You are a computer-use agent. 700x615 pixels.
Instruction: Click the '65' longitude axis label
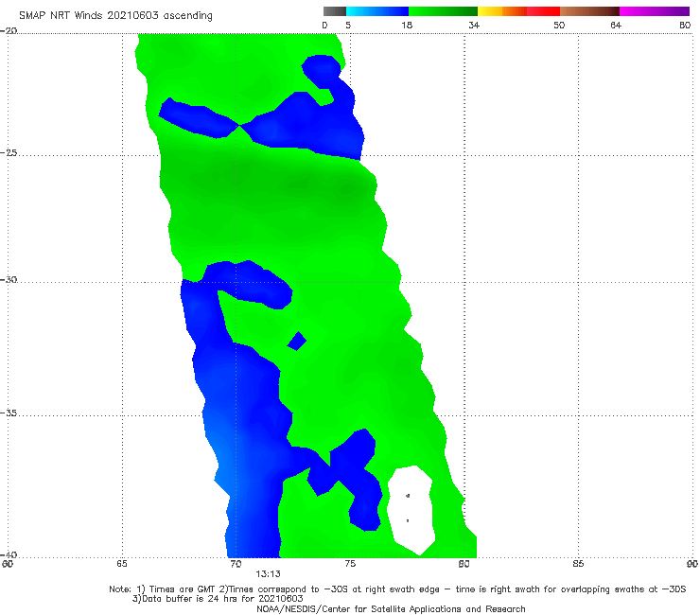122,564
